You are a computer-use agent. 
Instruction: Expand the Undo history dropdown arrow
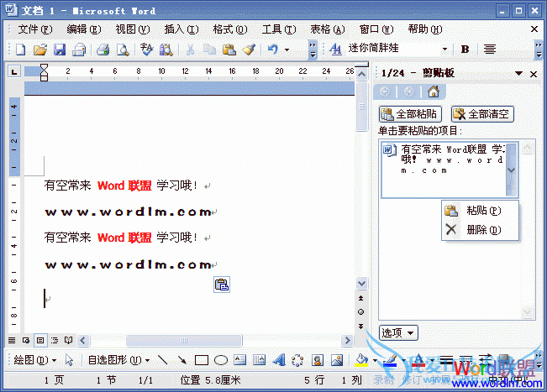287,50
